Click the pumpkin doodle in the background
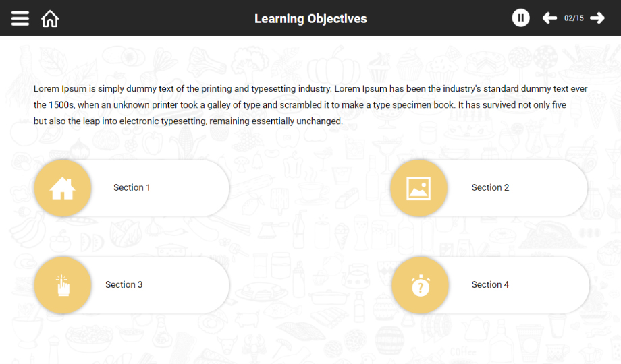This screenshot has height=364, width=621. click(x=333, y=67)
